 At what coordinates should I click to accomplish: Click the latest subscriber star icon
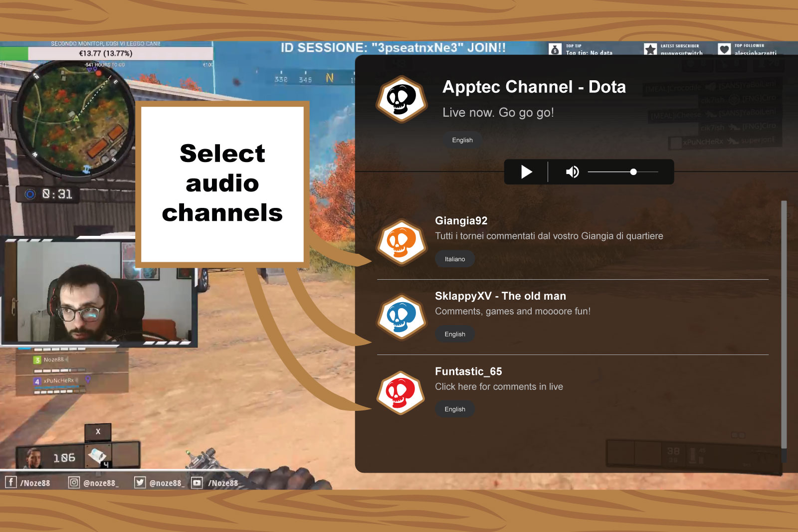point(650,49)
